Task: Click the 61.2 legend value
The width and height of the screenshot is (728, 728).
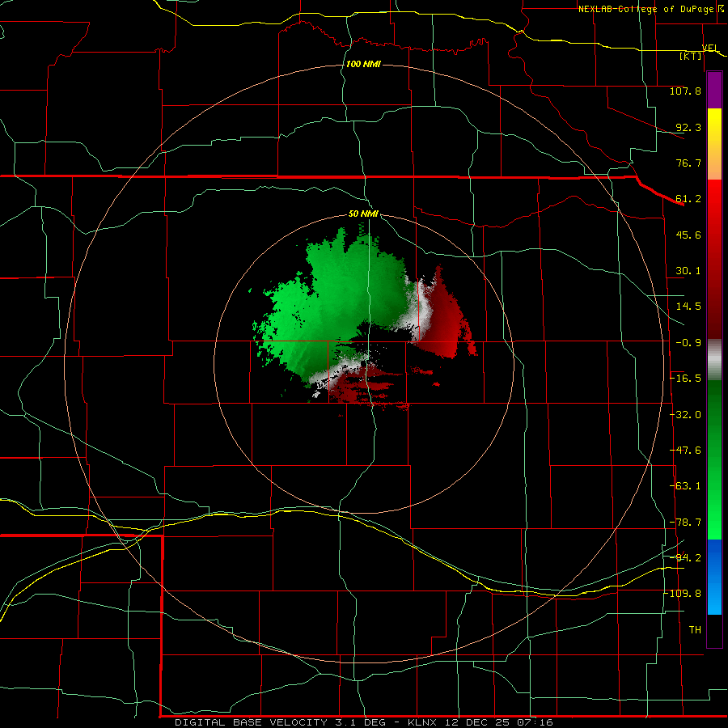Action: tap(688, 199)
